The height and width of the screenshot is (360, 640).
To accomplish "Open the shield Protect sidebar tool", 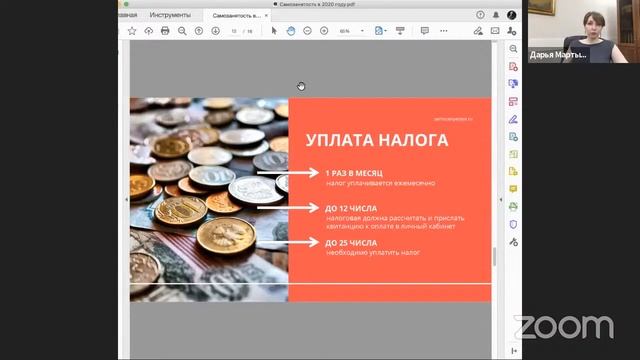I will pos(513,224).
